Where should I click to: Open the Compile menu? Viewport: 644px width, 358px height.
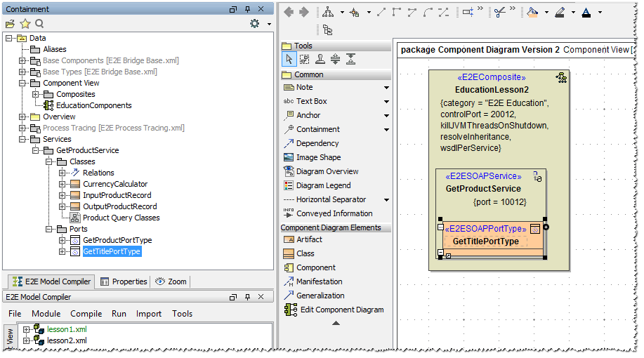point(86,314)
